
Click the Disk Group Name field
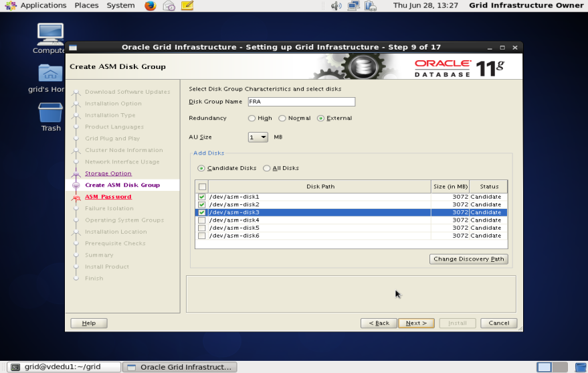302,102
